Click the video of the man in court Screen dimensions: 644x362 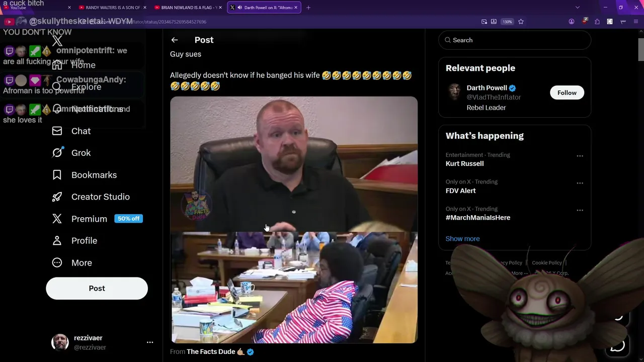(294, 220)
